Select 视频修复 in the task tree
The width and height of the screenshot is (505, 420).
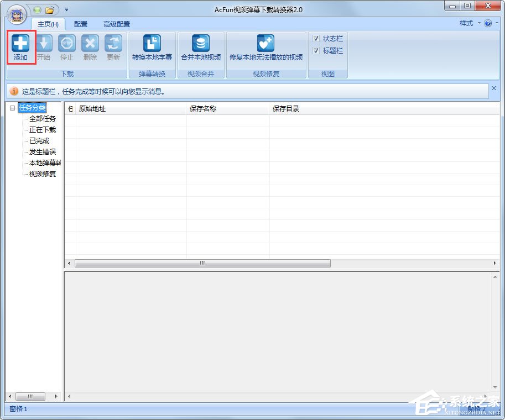click(x=43, y=174)
